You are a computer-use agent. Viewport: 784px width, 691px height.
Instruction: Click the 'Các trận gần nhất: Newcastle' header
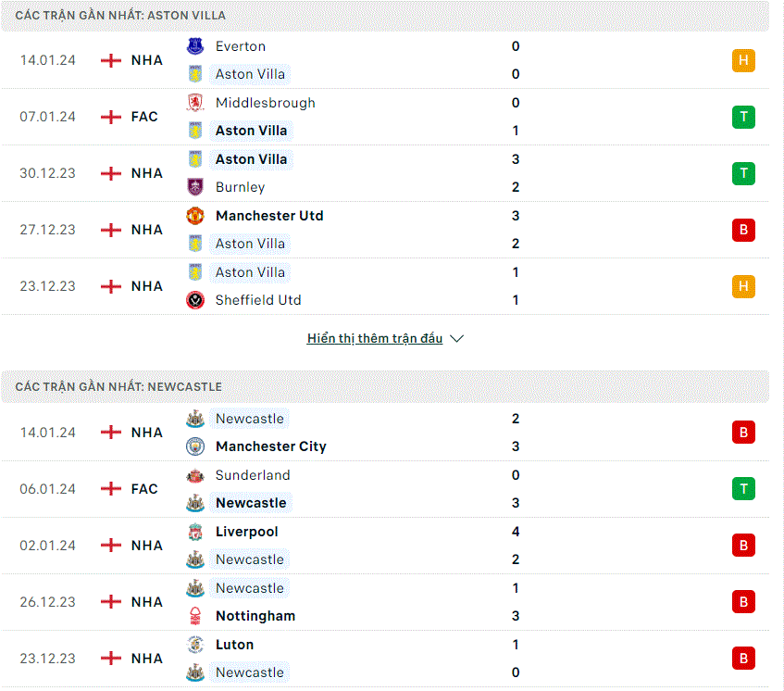click(385, 387)
